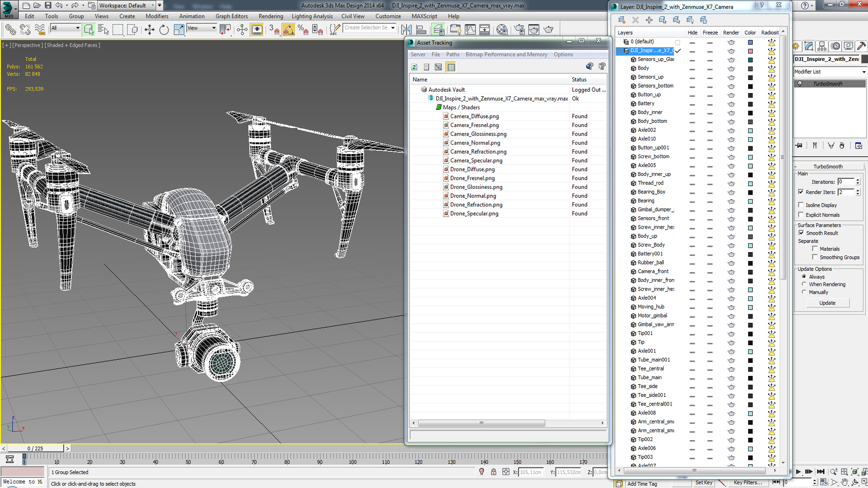Switch Asset Tracking to table view icon

pyautogui.click(x=451, y=67)
